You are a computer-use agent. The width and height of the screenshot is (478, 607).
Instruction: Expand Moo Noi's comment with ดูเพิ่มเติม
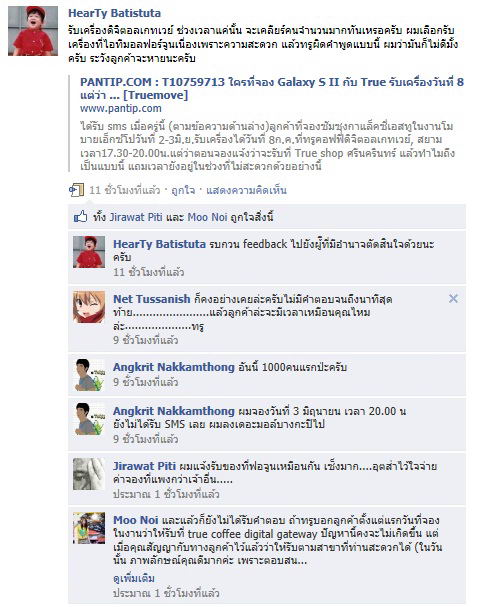134,578
